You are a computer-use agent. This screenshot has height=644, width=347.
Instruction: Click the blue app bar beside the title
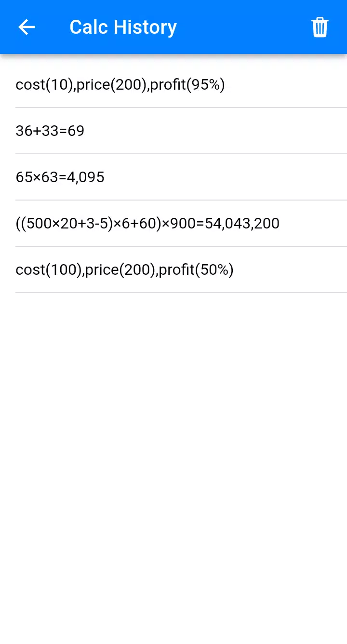[241, 27]
